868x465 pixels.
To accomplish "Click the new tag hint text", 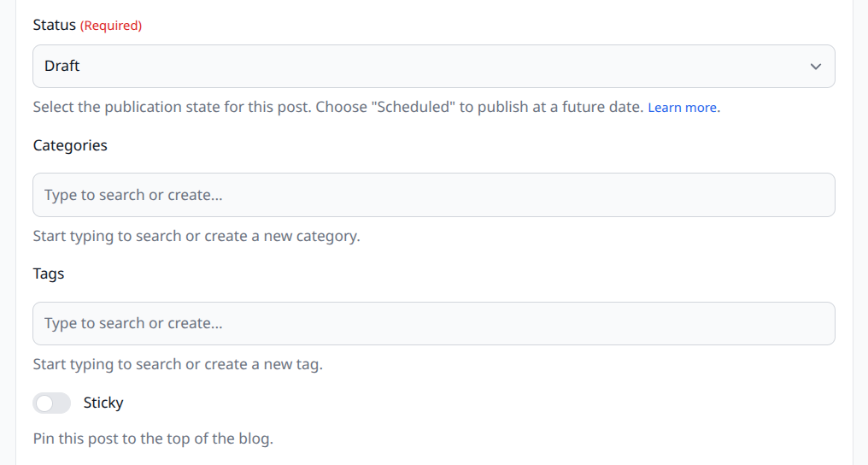I will point(178,364).
